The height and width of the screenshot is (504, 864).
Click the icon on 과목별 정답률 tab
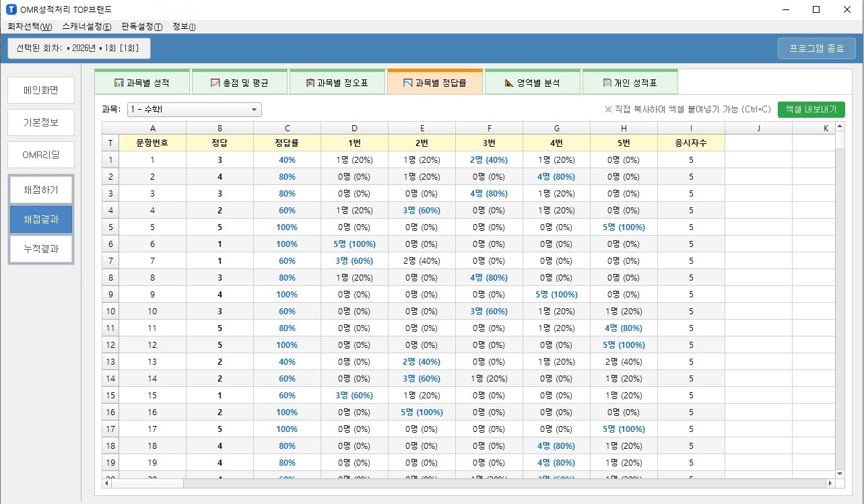coord(407,83)
